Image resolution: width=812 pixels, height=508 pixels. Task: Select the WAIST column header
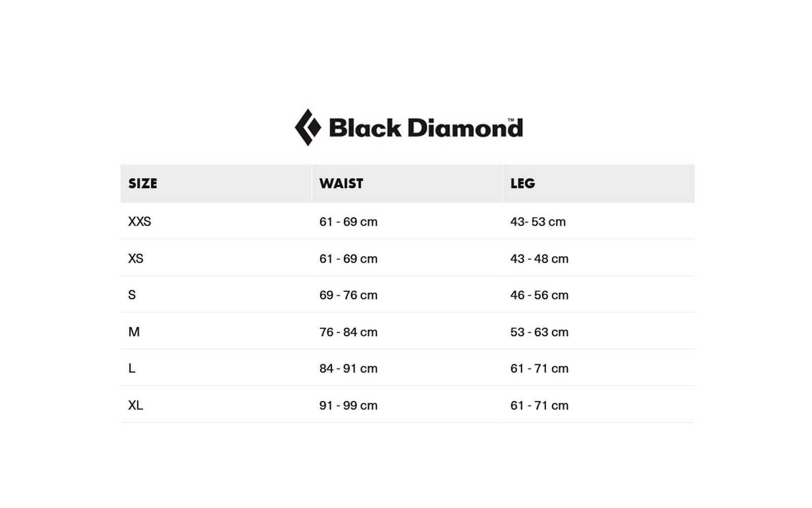point(341,183)
